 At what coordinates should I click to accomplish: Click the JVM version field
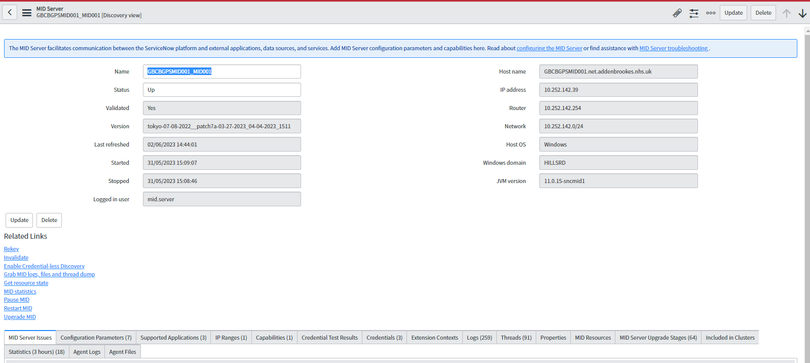[618, 181]
